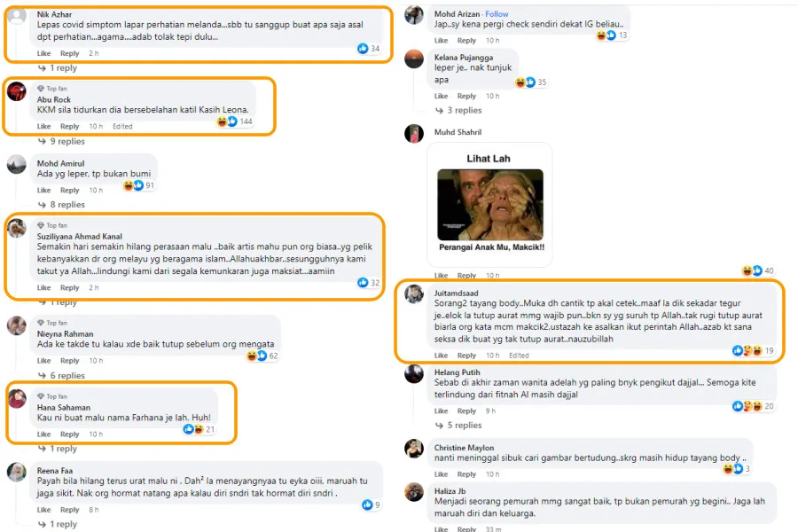
Task: View edit history on Juitamdsaad's comment
Action: pyautogui.click(x=519, y=356)
